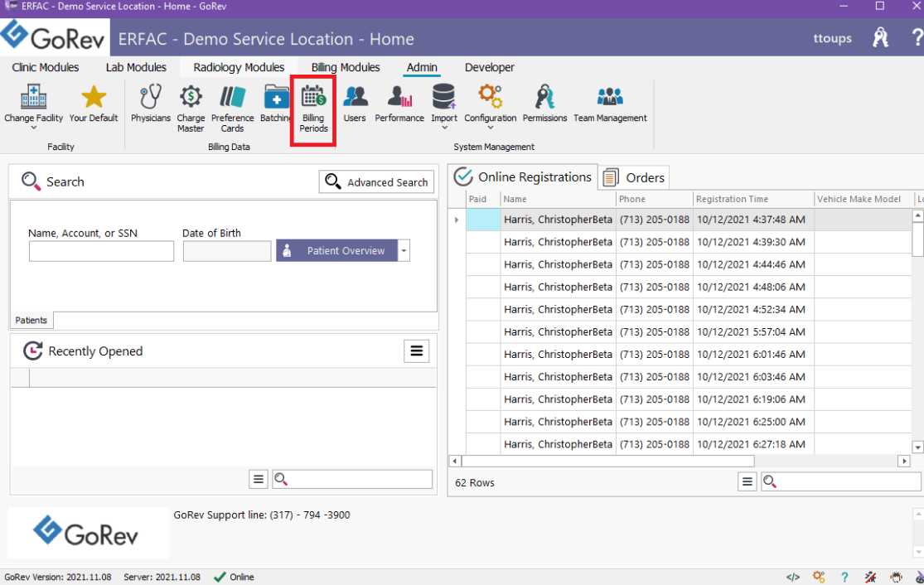Click the Import database icon

[443, 96]
